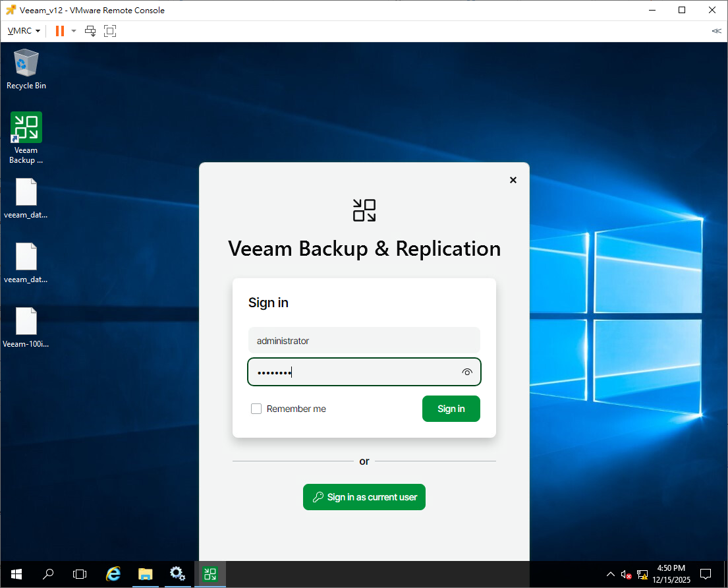Screen dimensions: 728x588
Task: Click the network status tray icon
Action: pyautogui.click(x=642, y=575)
